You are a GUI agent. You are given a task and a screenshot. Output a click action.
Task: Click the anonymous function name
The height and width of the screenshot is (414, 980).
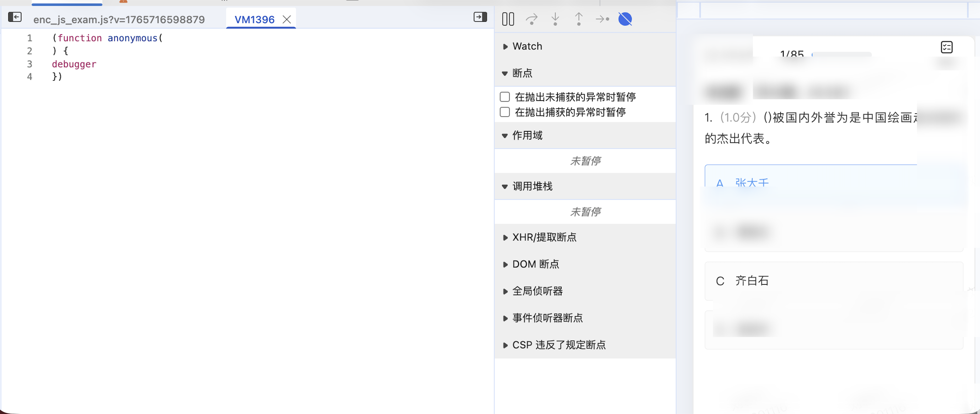132,38
